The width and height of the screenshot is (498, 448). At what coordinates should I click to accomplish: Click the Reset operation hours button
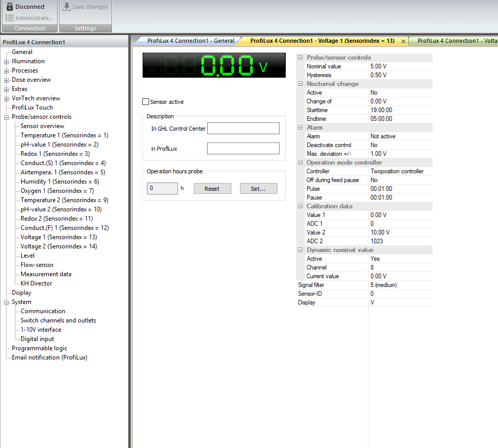coord(212,189)
